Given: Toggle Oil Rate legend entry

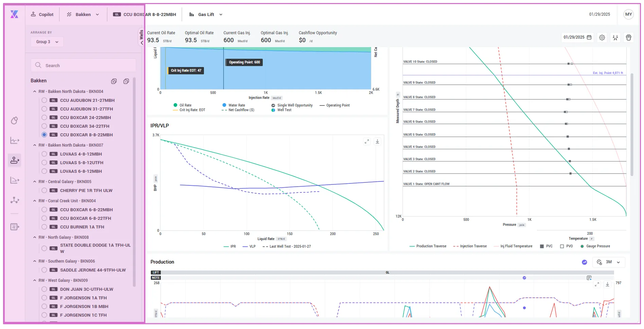Looking at the screenshot, I should coord(182,105).
